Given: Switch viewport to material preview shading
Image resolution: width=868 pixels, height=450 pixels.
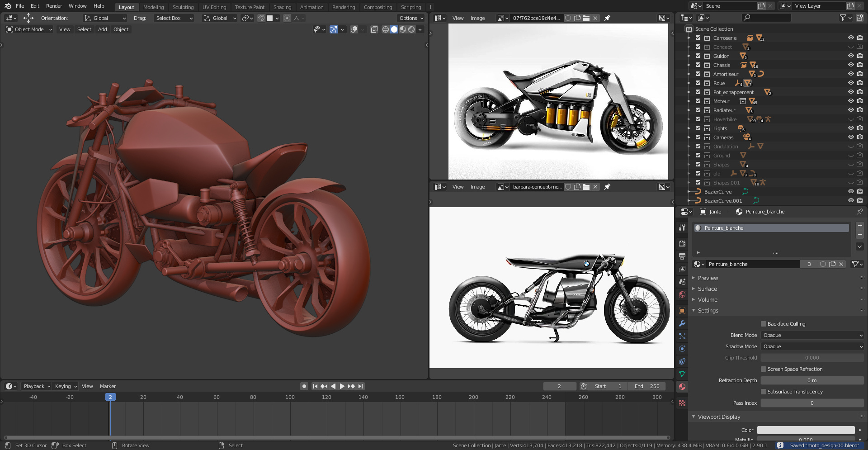Looking at the screenshot, I should [403, 29].
